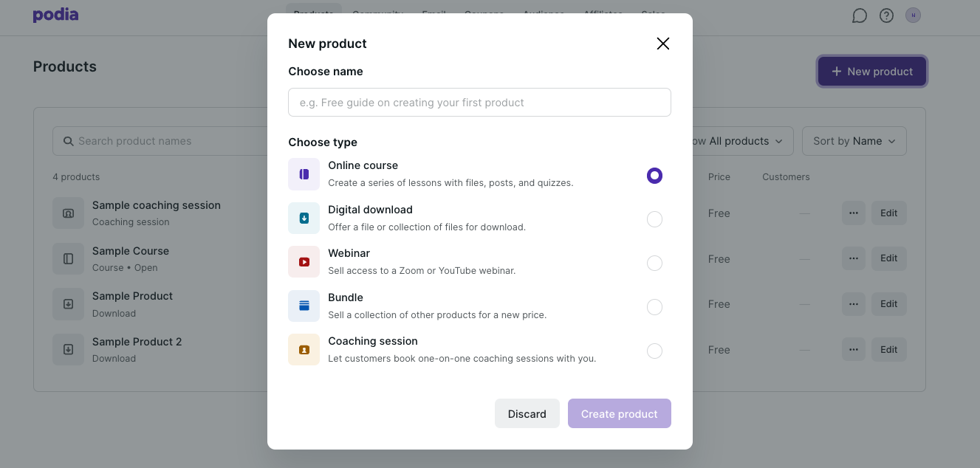Open the help question mark icon
Screen dimensions: 980x468
click(886, 16)
